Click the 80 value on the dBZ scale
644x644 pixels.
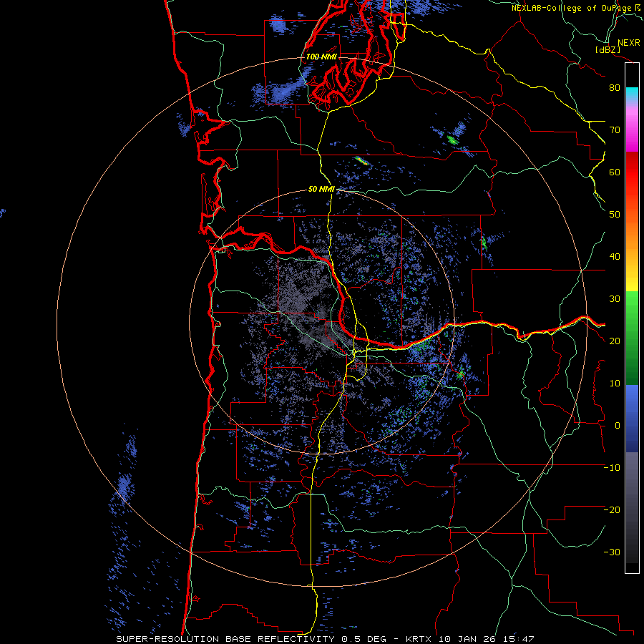pyautogui.click(x=615, y=88)
